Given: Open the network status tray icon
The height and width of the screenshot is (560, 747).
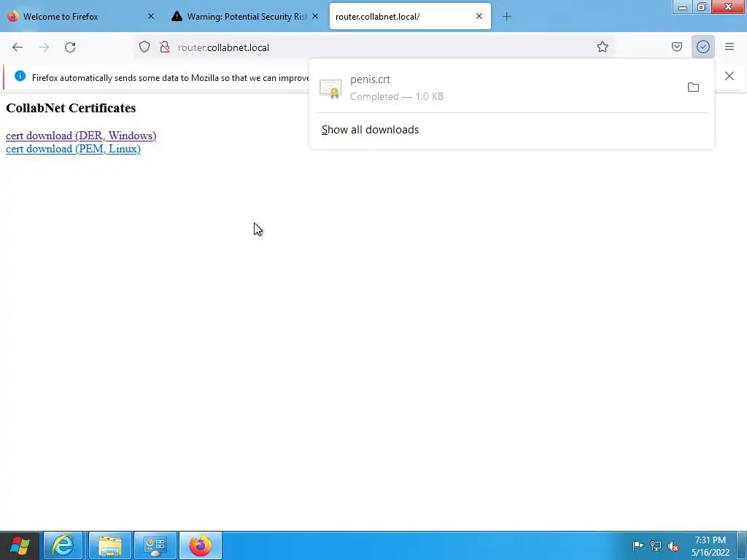Looking at the screenshot, I should (656, 545).
